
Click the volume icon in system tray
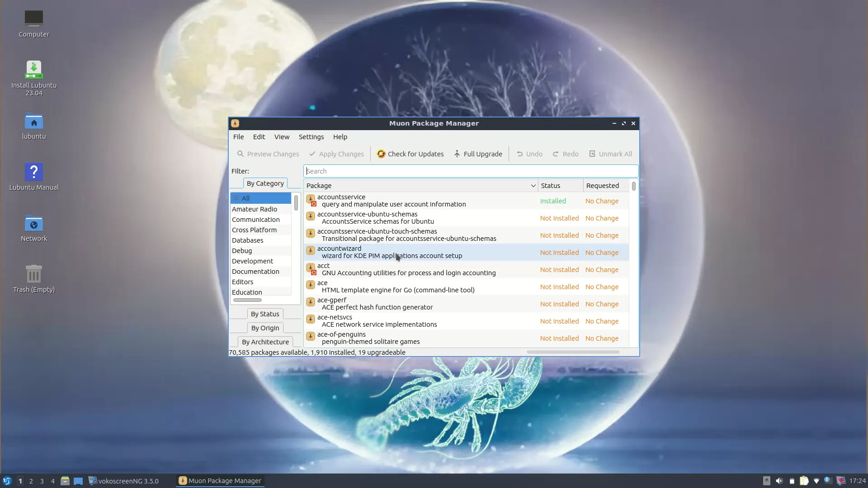pos(779,480)
